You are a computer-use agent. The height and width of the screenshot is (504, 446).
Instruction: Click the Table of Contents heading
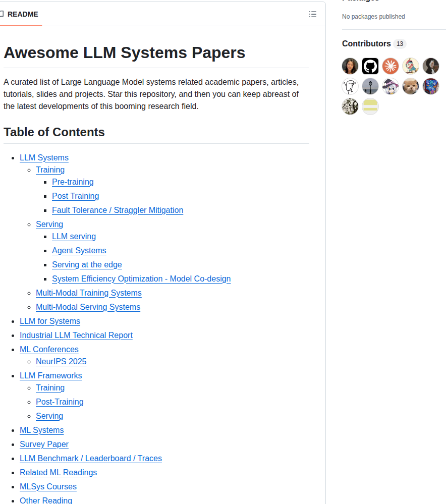pos(54,132)
